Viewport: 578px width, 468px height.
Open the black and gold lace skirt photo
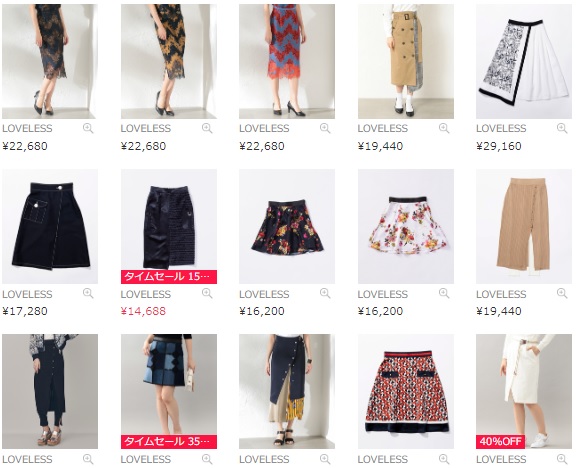[169, 61]
